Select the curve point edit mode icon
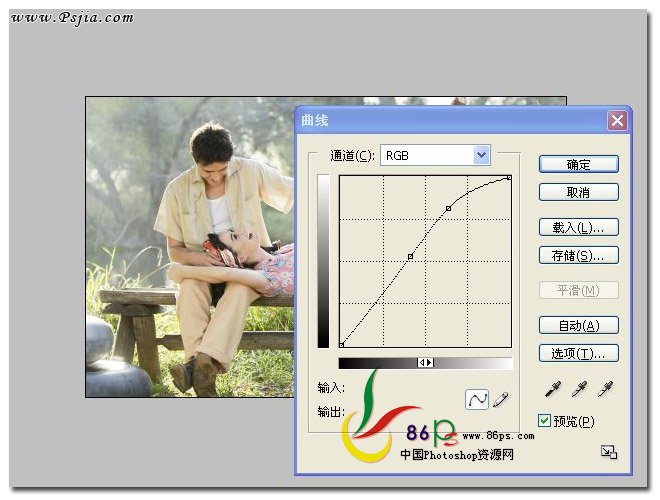Screen dimensions: 660x500 tap(476, 399)
